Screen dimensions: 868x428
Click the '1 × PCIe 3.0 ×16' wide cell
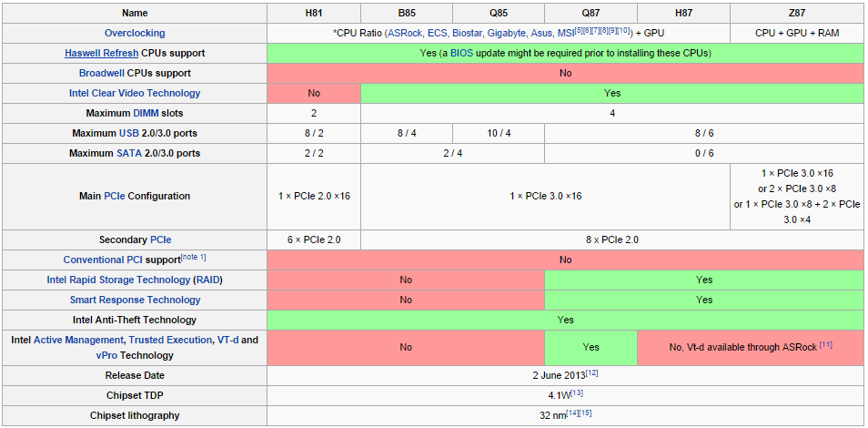coord(545,196)
